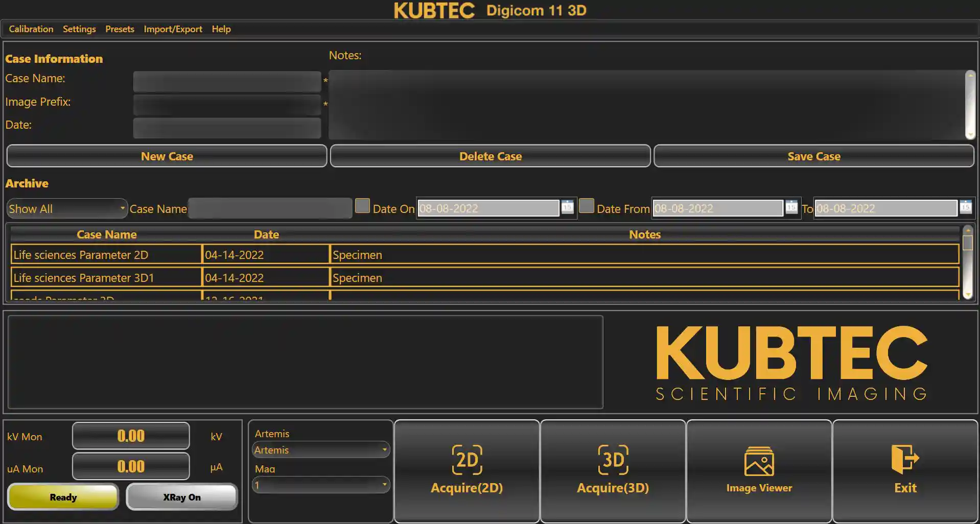Open the Help menu
Screen dimensions: 980x524
click(221, 29)
